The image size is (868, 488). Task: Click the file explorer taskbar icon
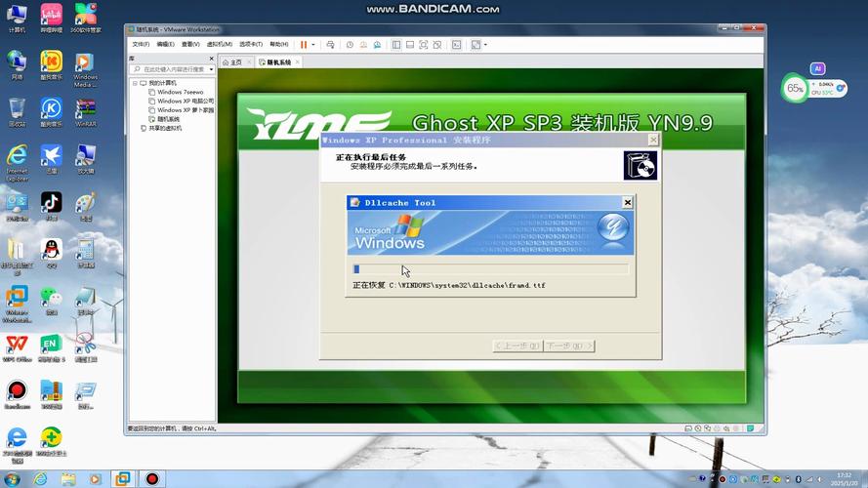click(x=68, y=478)
